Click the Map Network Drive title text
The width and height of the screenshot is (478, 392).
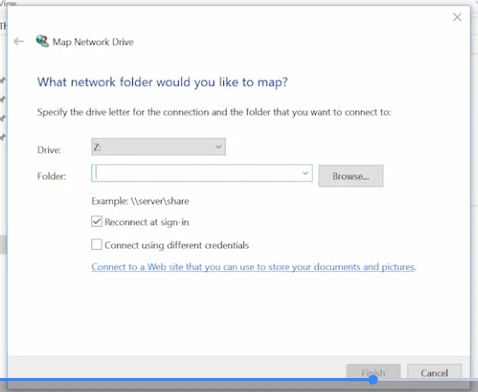click(93, 42)
